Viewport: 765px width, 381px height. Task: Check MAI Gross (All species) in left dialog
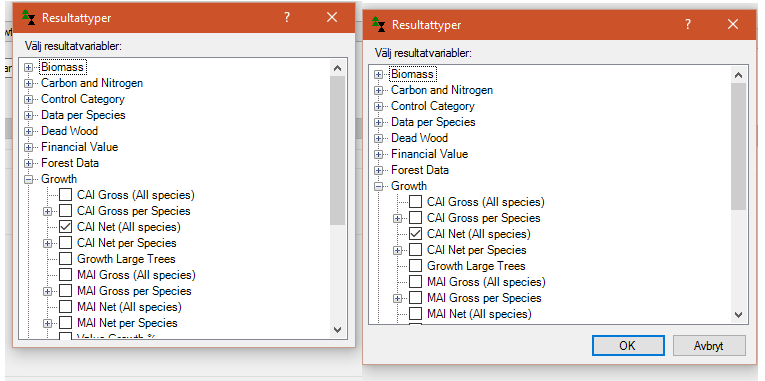click(x=65, y=275)
